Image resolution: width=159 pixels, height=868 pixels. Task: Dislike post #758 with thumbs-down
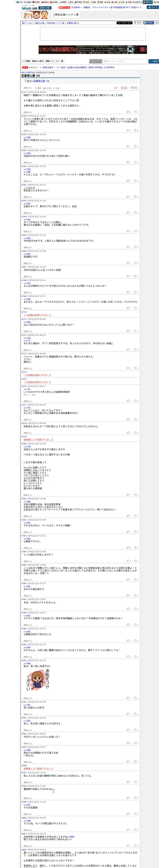tap(136, 130)
